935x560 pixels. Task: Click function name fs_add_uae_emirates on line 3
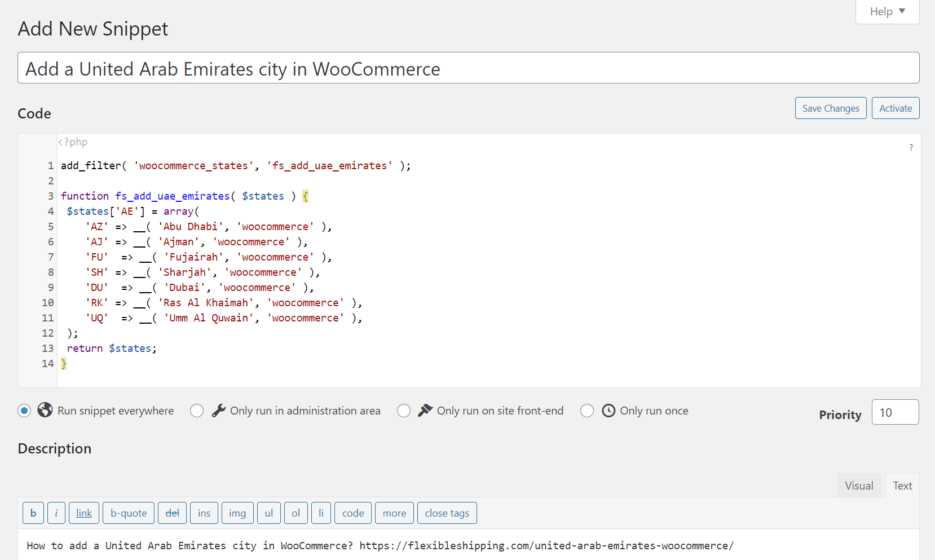(173, 196)
